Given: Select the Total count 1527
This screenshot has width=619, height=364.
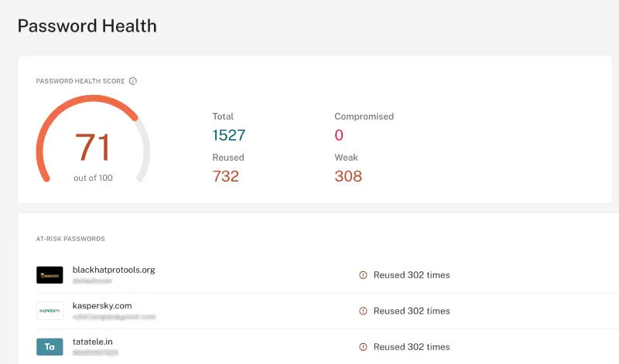Looking at the screenshot, I should [x=229, y=135].
